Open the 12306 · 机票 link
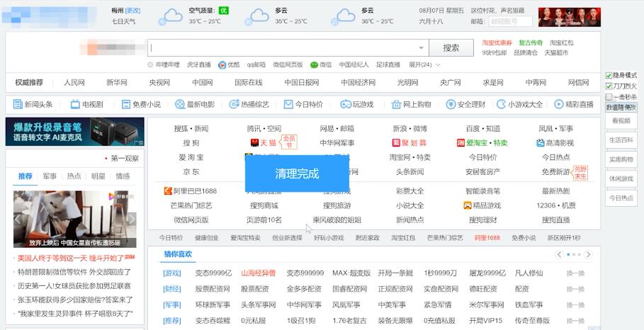This screenshot has height=330, width=644. click(555, 205)
